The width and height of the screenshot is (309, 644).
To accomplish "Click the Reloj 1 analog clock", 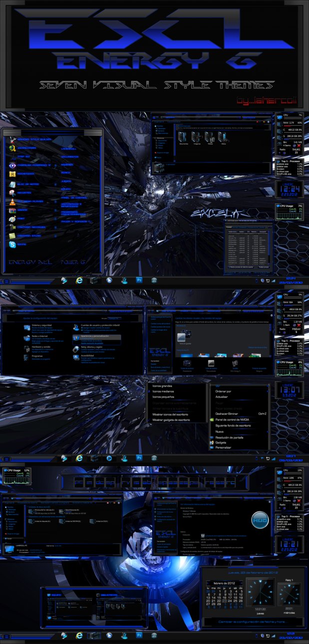I will 290,594.
